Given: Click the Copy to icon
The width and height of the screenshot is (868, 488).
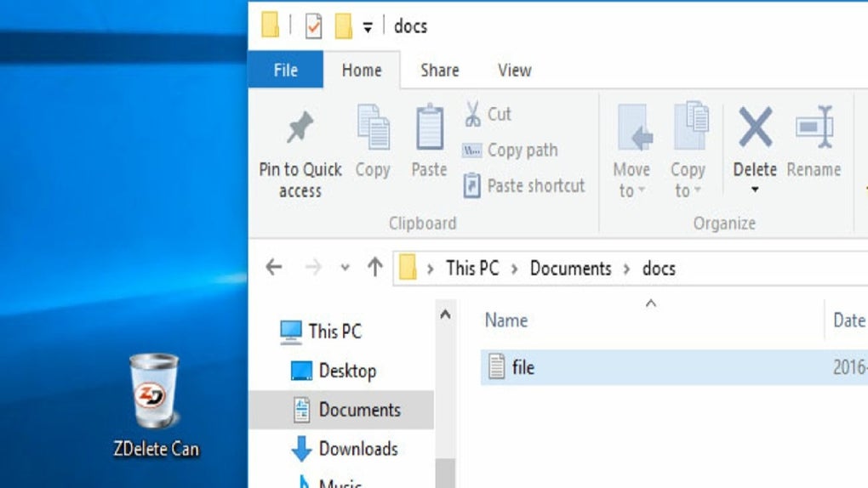Looking at the screenshot, I should (691, 126).
